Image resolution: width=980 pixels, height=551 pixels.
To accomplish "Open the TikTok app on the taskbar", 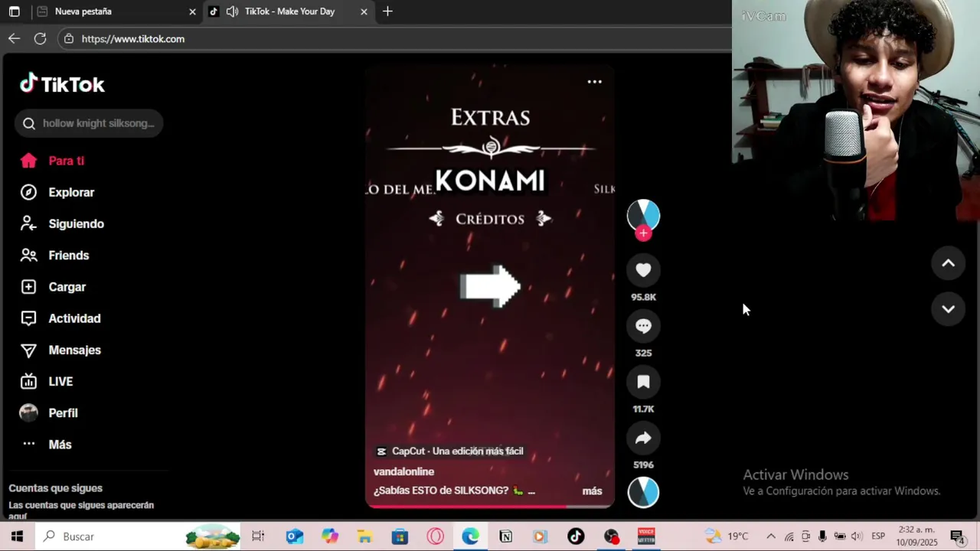I will tap(576, 536).
